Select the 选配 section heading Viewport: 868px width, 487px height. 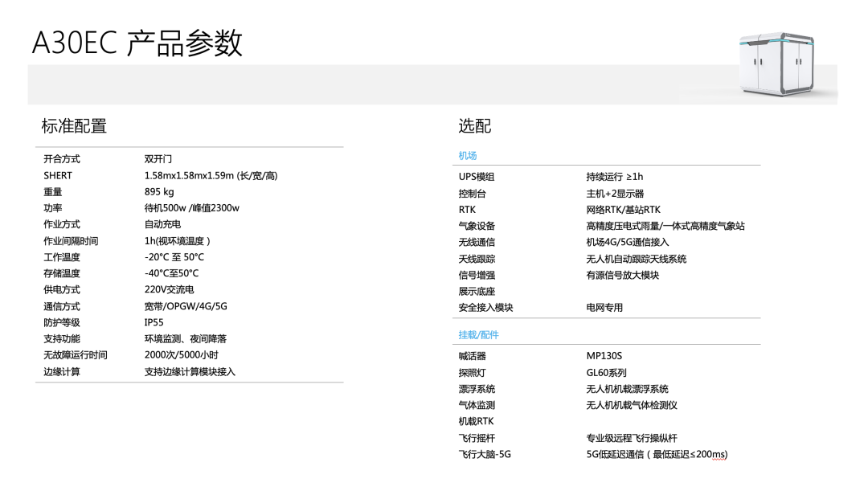tap(474, 126)
